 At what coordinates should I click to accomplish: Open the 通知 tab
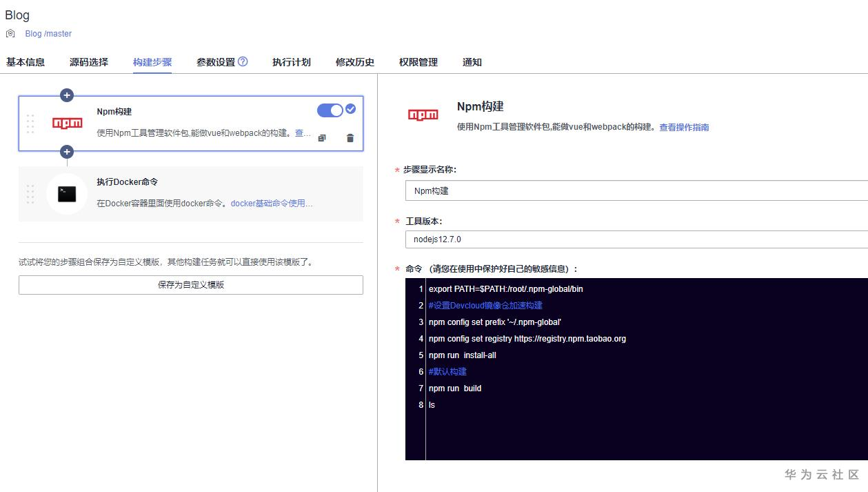[472, 62]
